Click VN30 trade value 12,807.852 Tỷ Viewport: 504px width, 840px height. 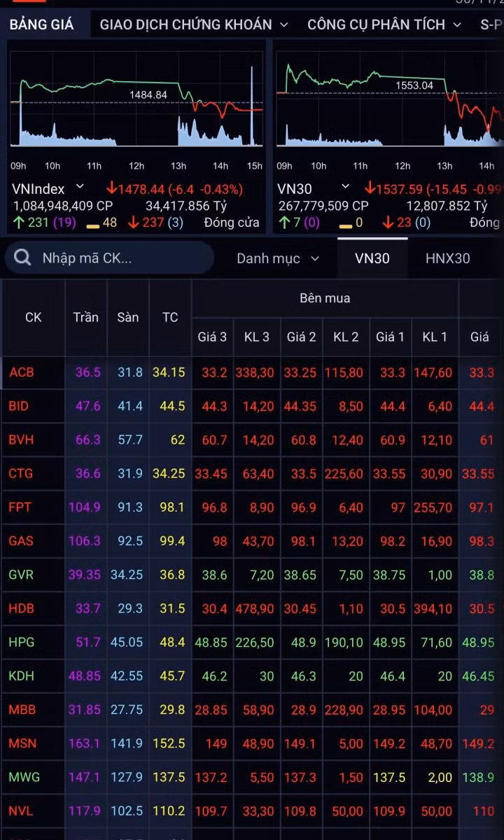tap(447, 206)
